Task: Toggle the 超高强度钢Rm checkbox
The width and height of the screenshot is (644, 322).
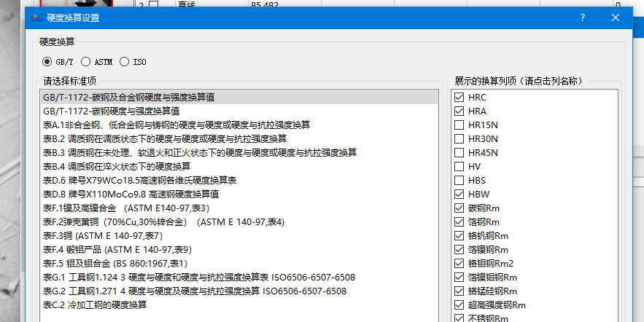Action: (459, 305)
